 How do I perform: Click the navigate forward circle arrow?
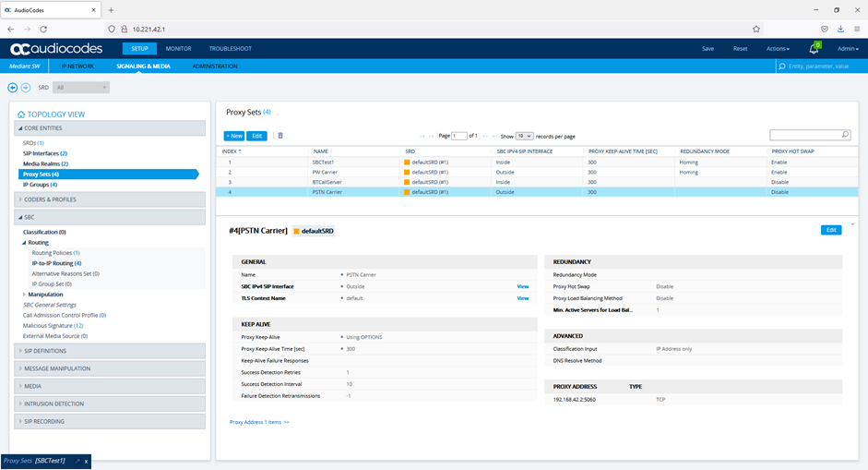point(26,88)
